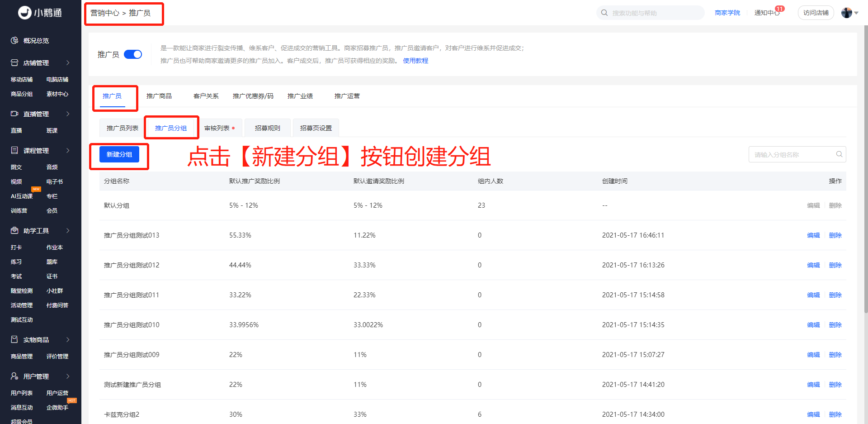Click the 直播管理 camera icon
This screenshot has height=424, width=868.
(x=14, y=114)
